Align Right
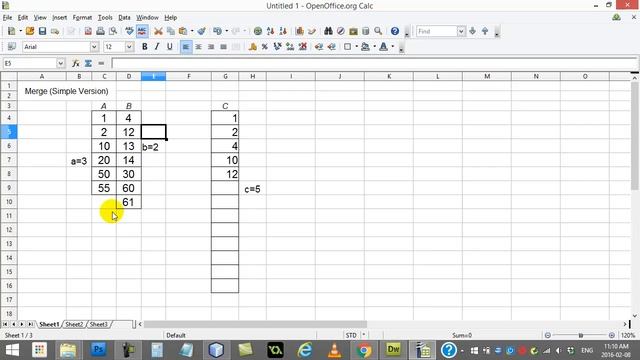Image resolution: width=640 pixels, height=360 pixels. [211, 47]
